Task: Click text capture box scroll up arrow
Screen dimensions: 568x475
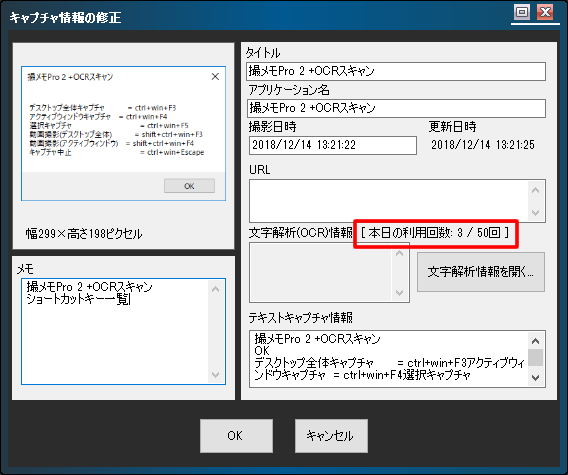Action: 535,341
